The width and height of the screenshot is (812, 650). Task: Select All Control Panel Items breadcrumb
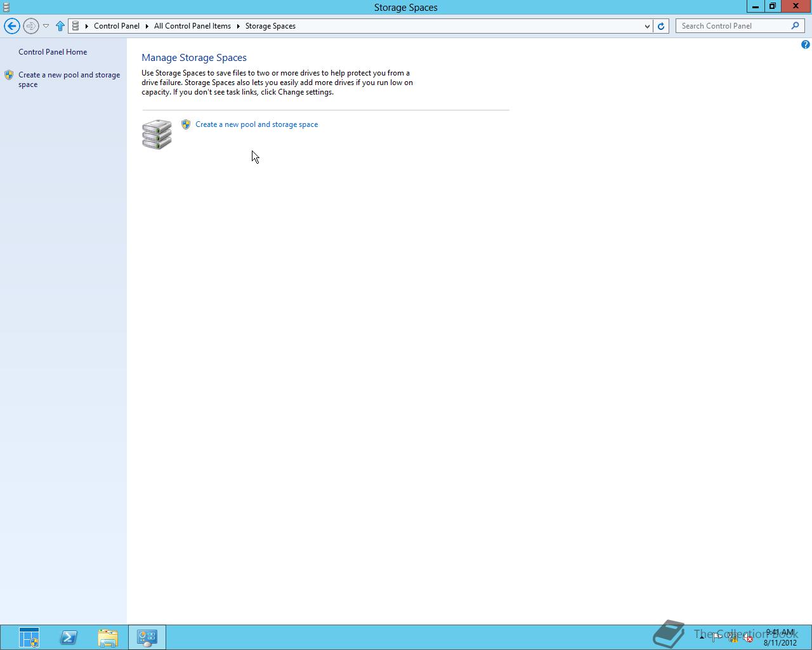pos(192,26)
